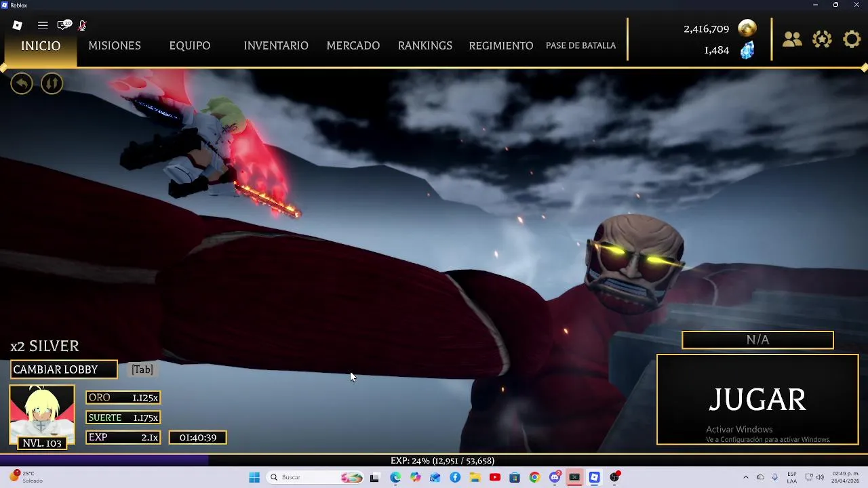Open the taskbar clock and date
The height and width of the screenshot is (488, 868).
point(846,477)
